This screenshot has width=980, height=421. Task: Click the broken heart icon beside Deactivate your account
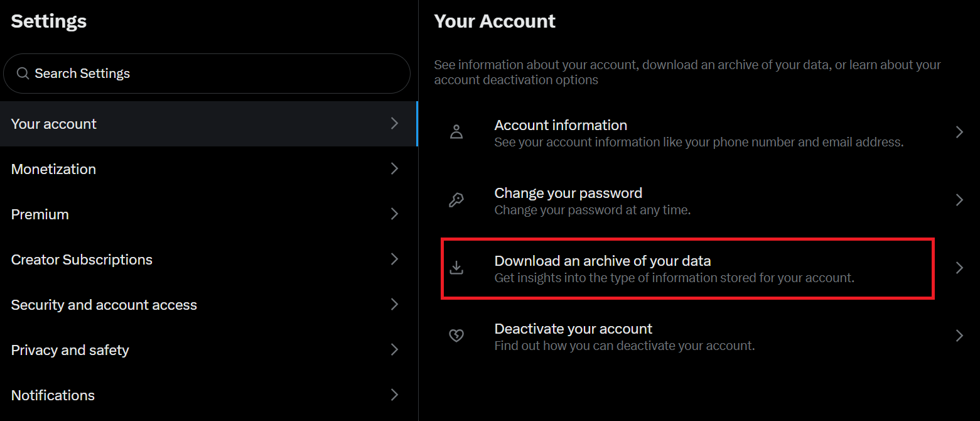[x=456, y=336]
